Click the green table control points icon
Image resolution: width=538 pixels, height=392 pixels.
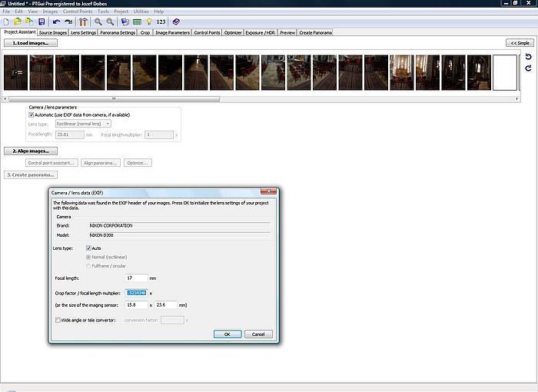click(x=136, y=22)
